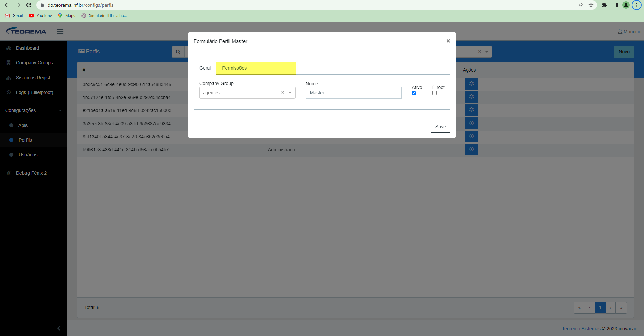Image resolution: width=644 pixels, height=336 pixels.
Task: Open Gmail bookmark
Action: [14, 16]
